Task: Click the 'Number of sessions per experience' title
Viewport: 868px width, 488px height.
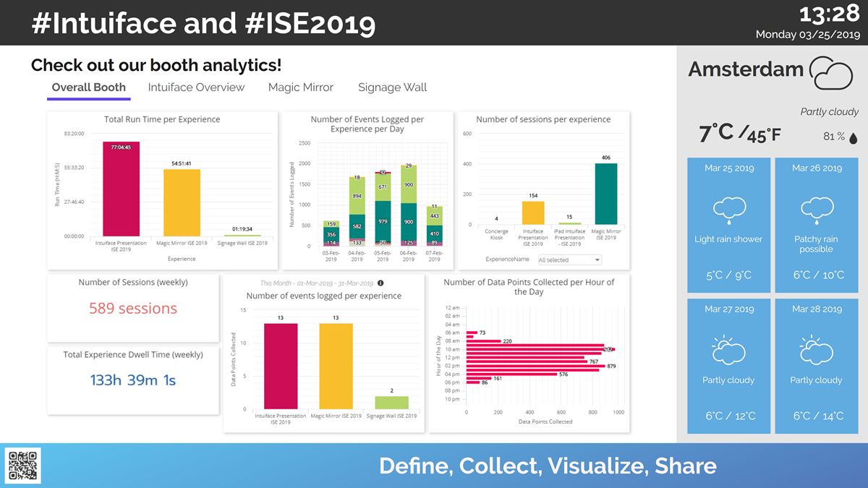Action: [543, 119]
